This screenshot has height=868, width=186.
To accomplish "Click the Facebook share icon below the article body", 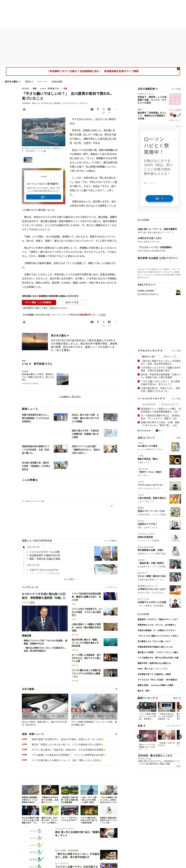I will [98, 322].
